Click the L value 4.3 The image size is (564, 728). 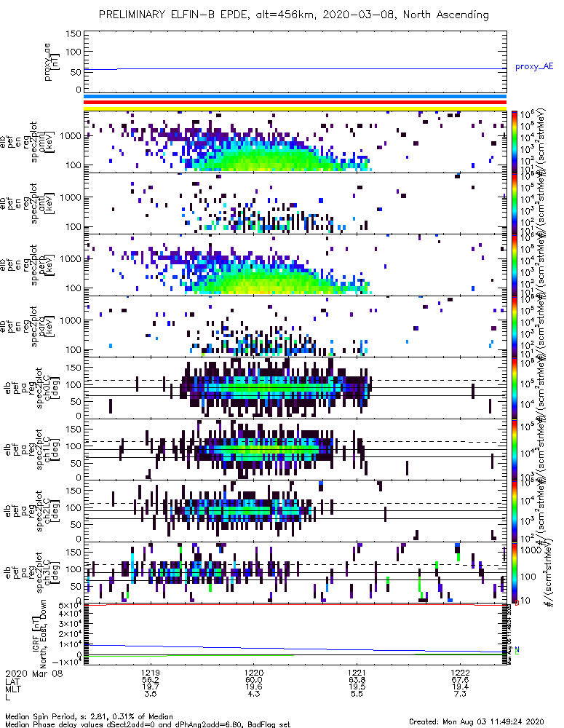pos(254,694)
